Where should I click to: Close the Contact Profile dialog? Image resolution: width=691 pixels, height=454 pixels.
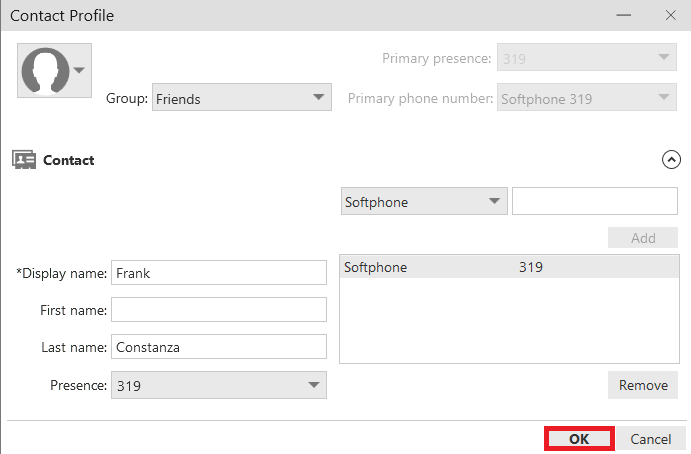(x=670, y=15)
